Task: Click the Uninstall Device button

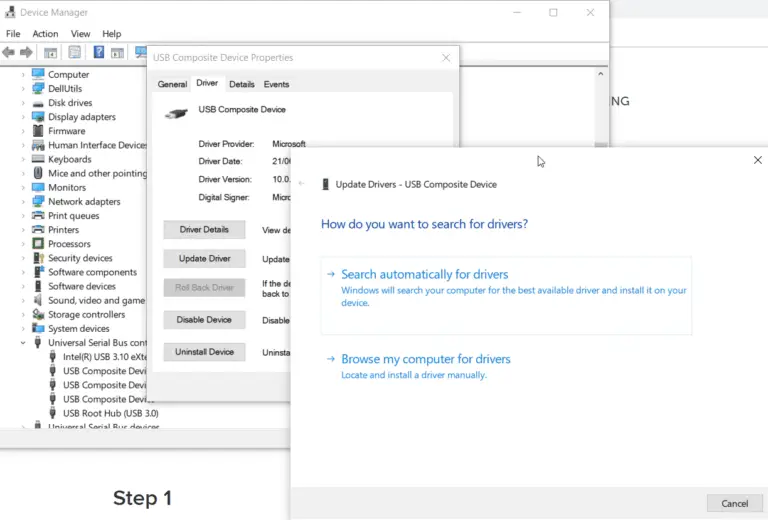Action: pos(204,352)
